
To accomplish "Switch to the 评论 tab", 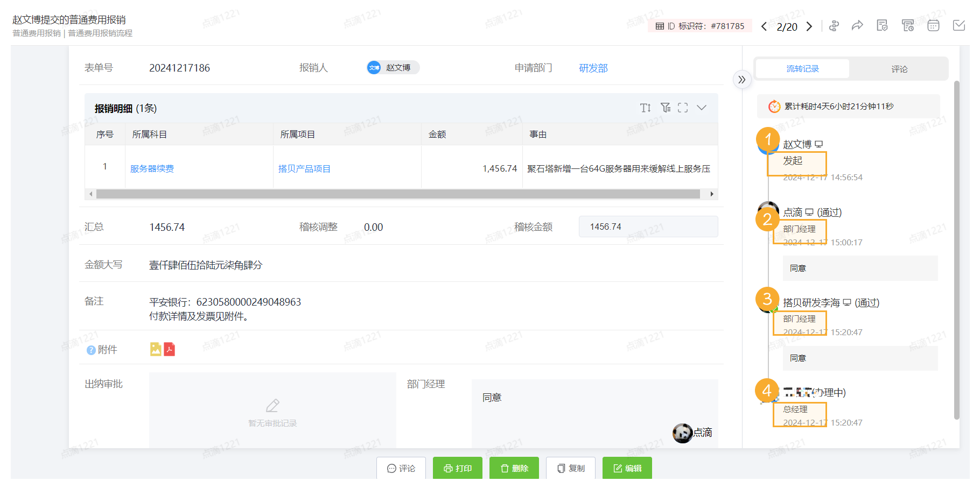I will [x=899, y=68].
